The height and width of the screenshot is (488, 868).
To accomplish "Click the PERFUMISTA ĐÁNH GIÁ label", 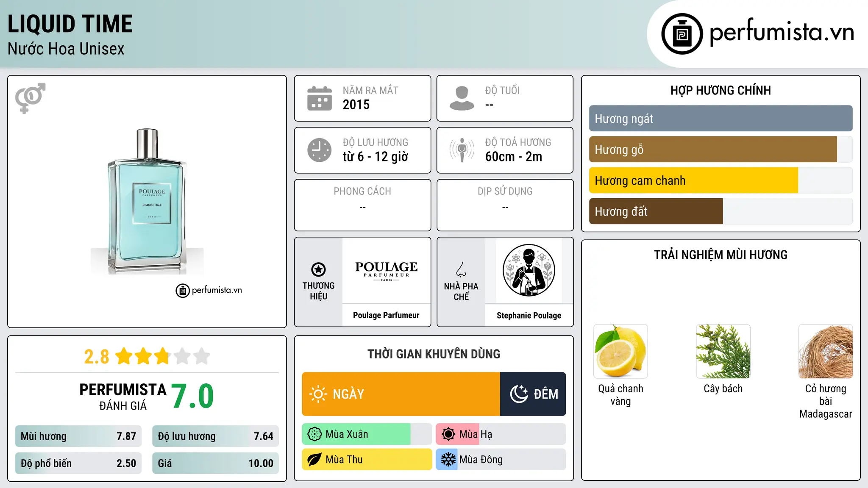I will click(x=123, y=396).
